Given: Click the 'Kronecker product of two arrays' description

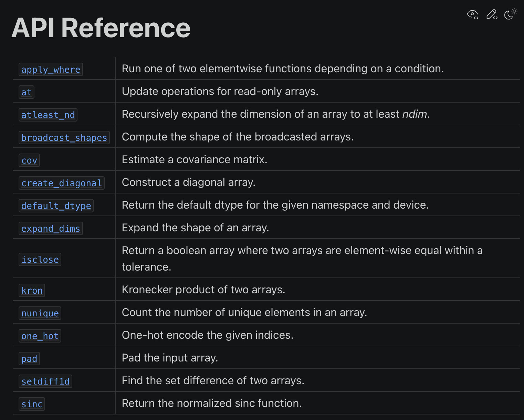Looking at the screenshot, I should click(x=203, y=290).
